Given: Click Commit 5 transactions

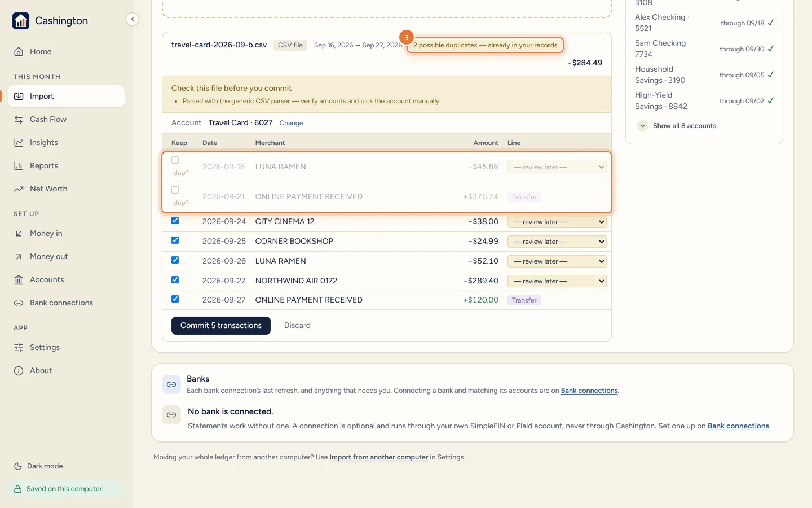Looking at the screenshot, I should pyautogui.click(x=221, y=326).
